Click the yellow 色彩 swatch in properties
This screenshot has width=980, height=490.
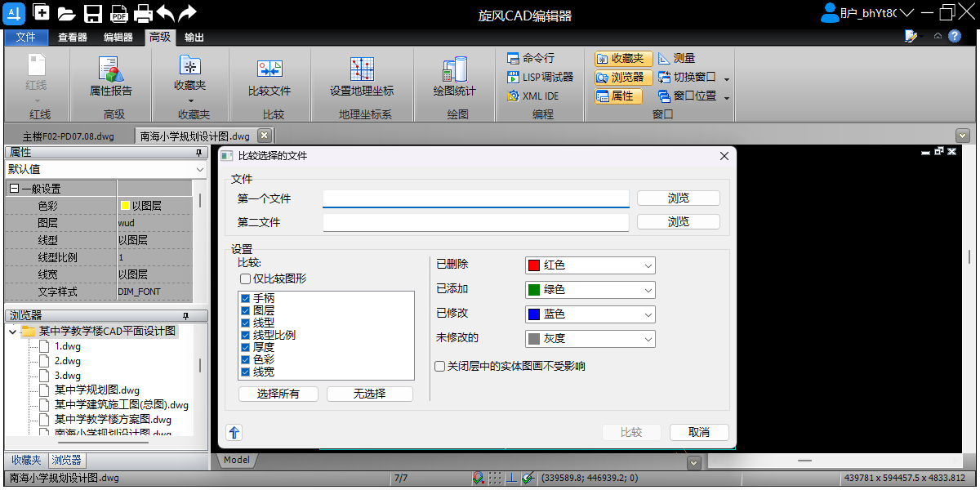point(125,206)
